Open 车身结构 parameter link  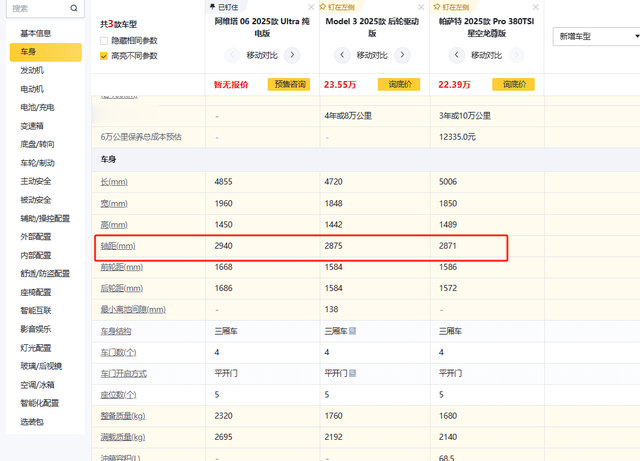click(x=116, y=331)
